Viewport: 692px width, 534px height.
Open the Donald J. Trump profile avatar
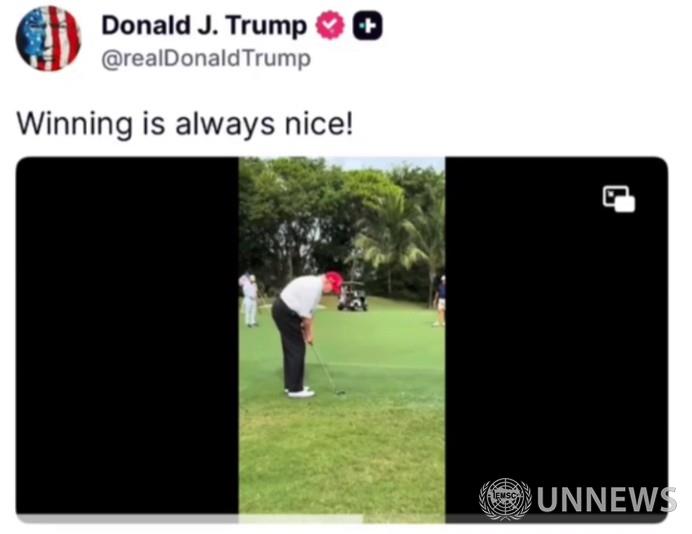48,38
